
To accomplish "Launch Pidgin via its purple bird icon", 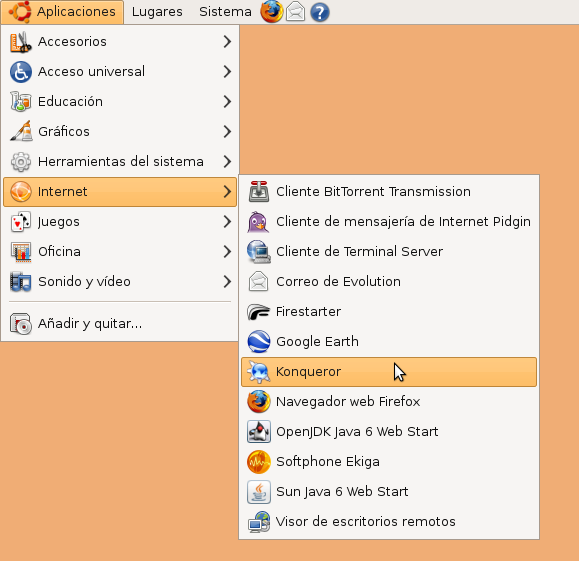I will tap(258, 222).
